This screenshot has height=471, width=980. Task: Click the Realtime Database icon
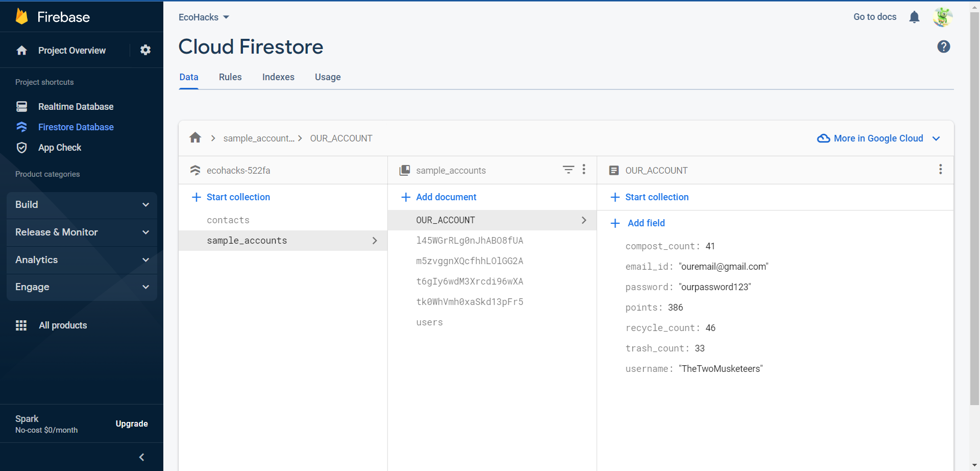pyautogui.click(x=21, y=106)
